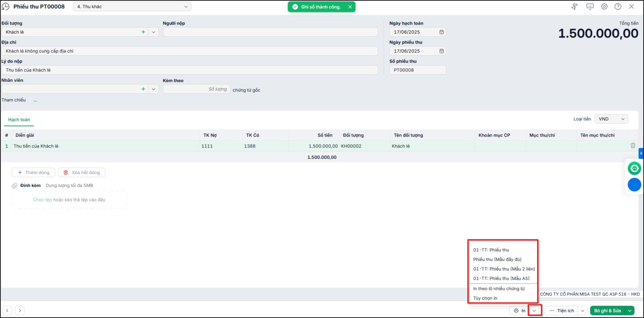
Task: Delete row 1 with trash icon
Action: coord(633,145)
